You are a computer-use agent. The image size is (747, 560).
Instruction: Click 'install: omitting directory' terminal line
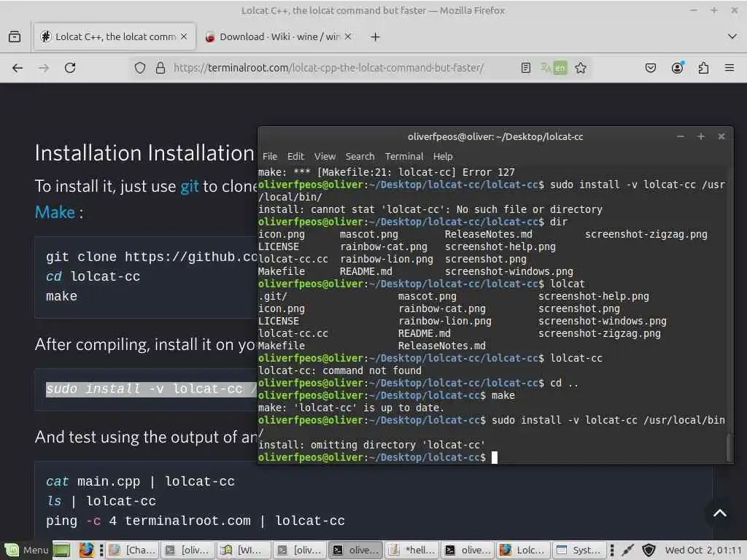coord(371,445)
